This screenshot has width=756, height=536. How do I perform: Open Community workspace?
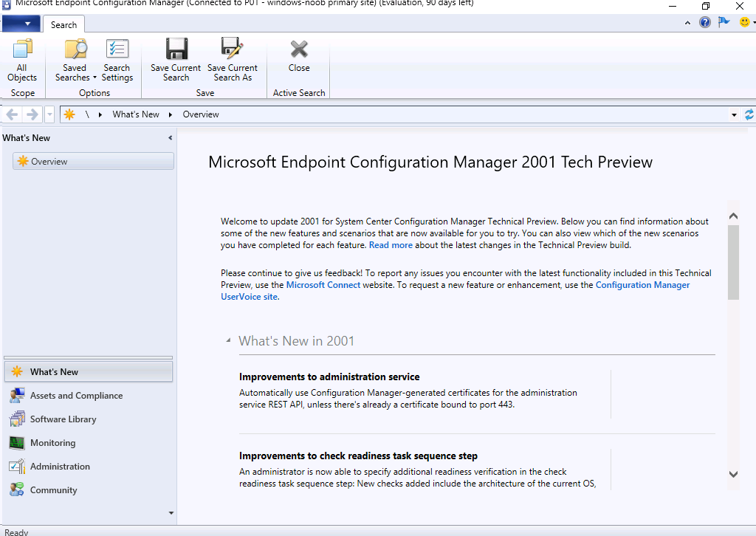click(x=89, y=489)
